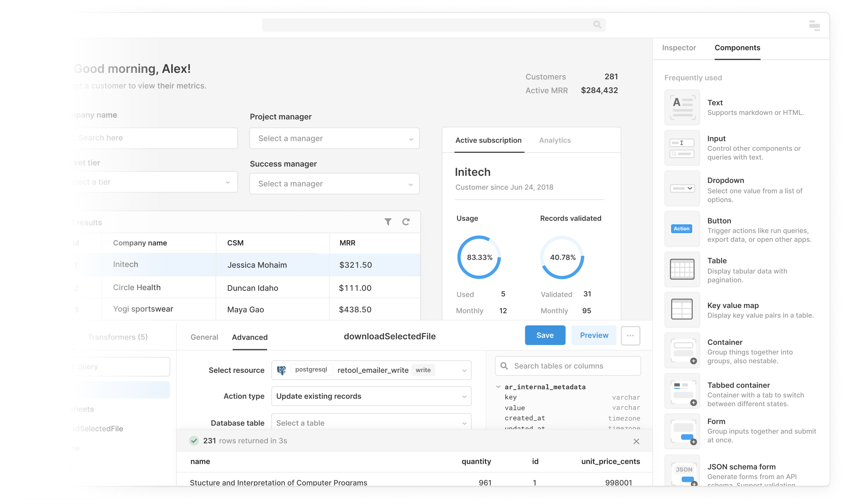Click the Preview button for query
This screenshot has width=845, height=504.
click(594, 335)
